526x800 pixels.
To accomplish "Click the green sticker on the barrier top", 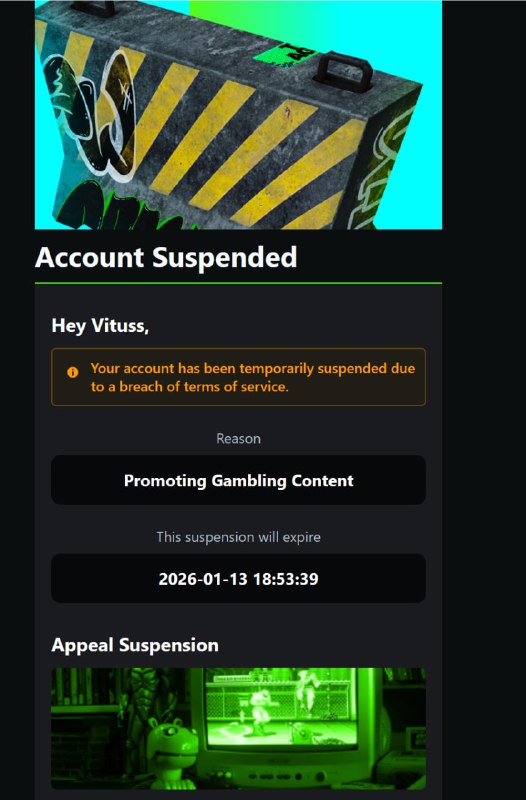I will [x=285, y=55].
